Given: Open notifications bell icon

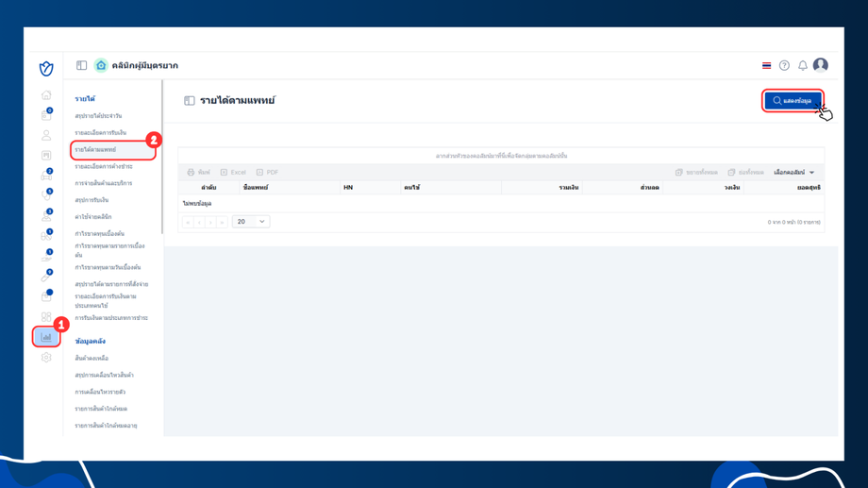Looking at the screenshot, I should [x=803, y=65].
